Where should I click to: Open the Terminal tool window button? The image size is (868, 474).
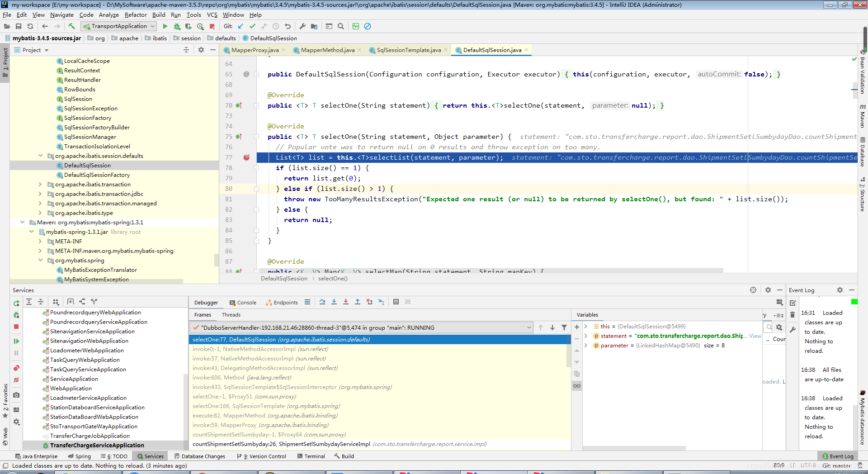311,456
